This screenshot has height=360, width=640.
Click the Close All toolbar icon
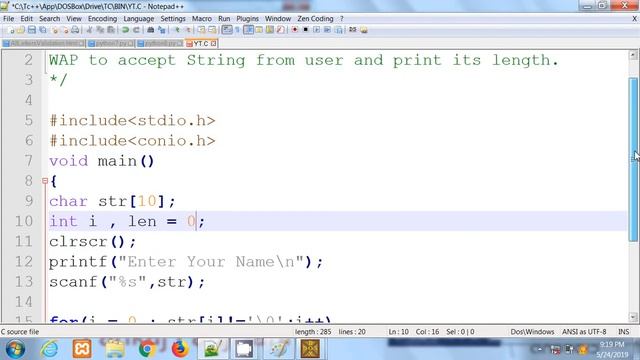pyautogui.click(x=65, y=30)
